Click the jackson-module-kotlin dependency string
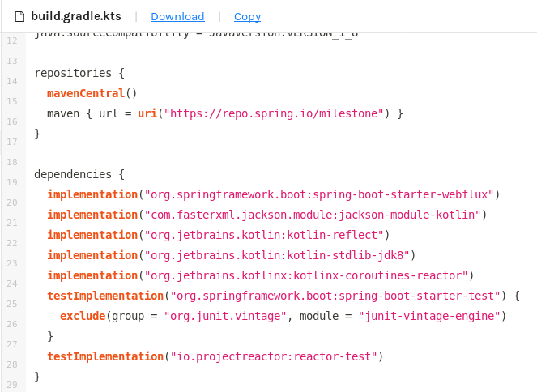This screenshot has height=392, width=537. [x=313, y=215]
